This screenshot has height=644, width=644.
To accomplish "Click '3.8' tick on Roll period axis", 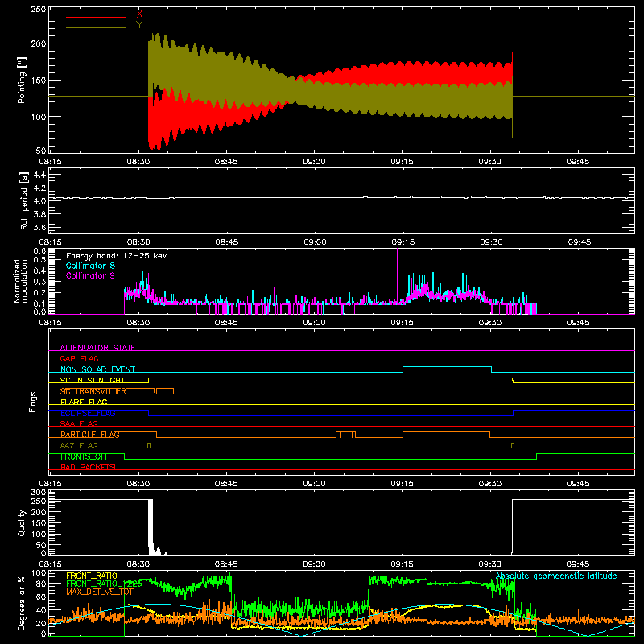I will click(x=39, y=214).
